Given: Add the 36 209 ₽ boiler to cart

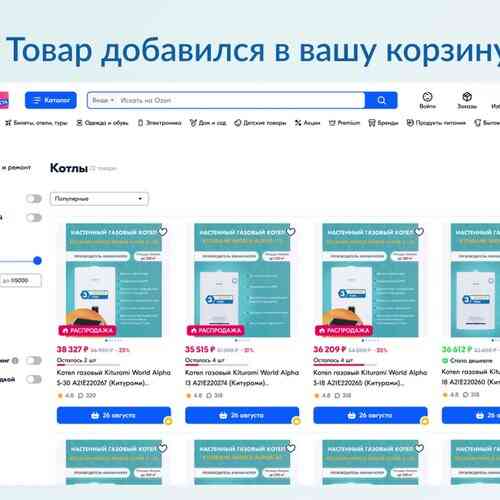Looking at the screenshot, I should click(x=370, y=415).
